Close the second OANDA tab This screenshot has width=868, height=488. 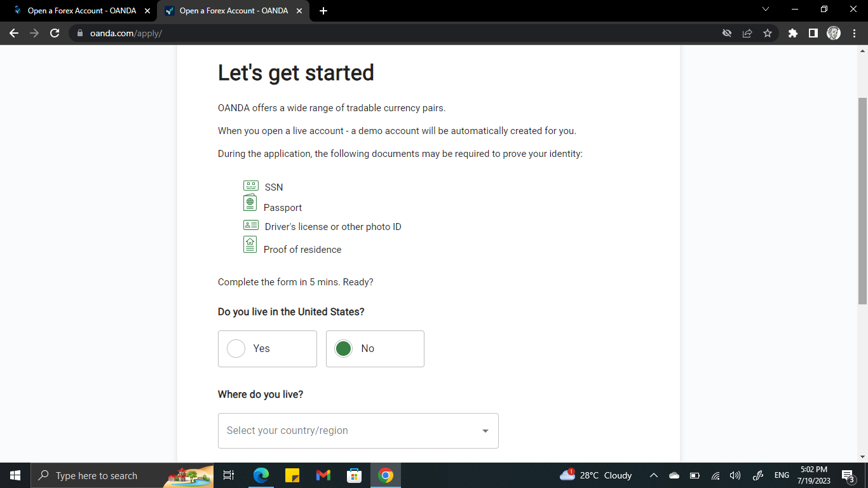pos(299,11)
